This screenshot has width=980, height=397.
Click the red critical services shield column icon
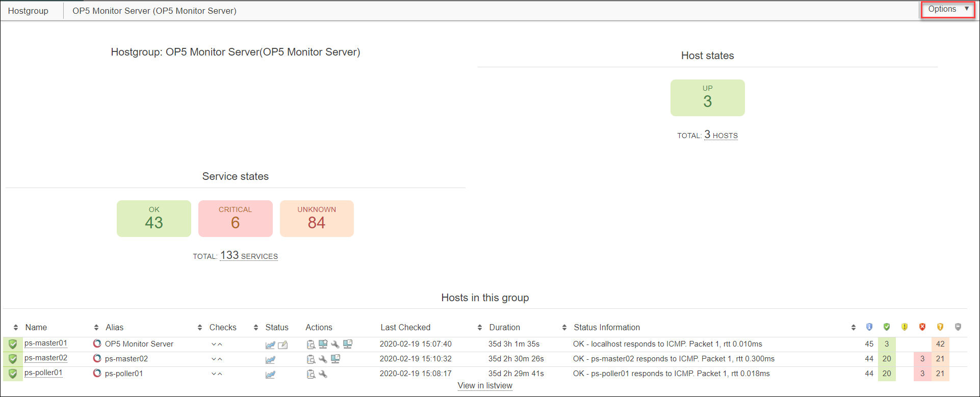922,327
